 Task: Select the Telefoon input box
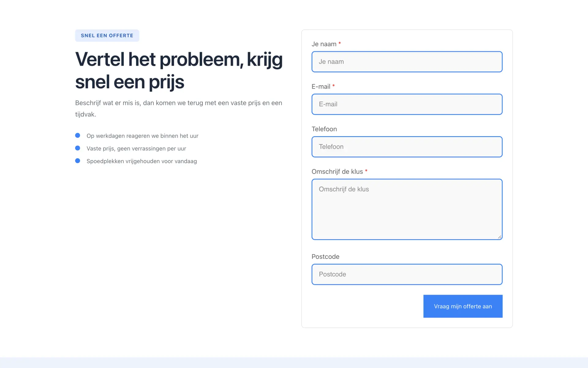407,147
